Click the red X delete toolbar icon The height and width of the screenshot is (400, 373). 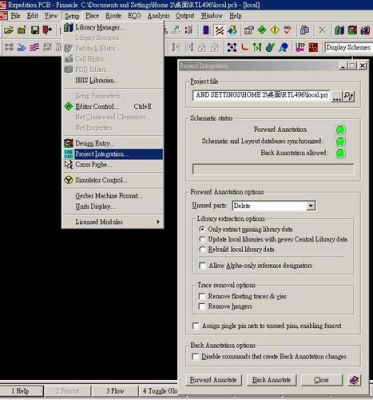tap(322, 30)
